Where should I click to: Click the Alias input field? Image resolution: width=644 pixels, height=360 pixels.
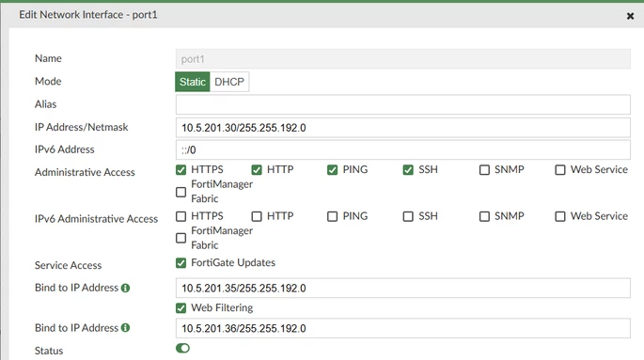point(403,104)
